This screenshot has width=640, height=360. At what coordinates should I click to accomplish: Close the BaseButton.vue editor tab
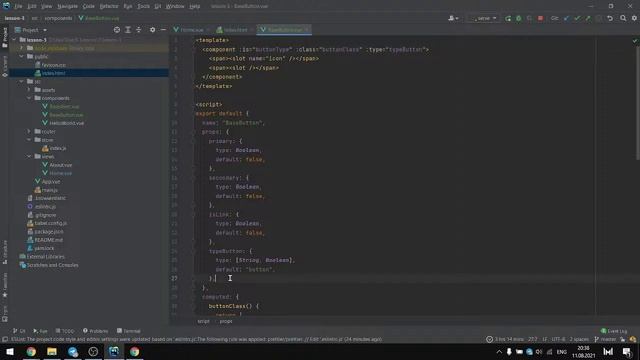[x=307, y=30]
